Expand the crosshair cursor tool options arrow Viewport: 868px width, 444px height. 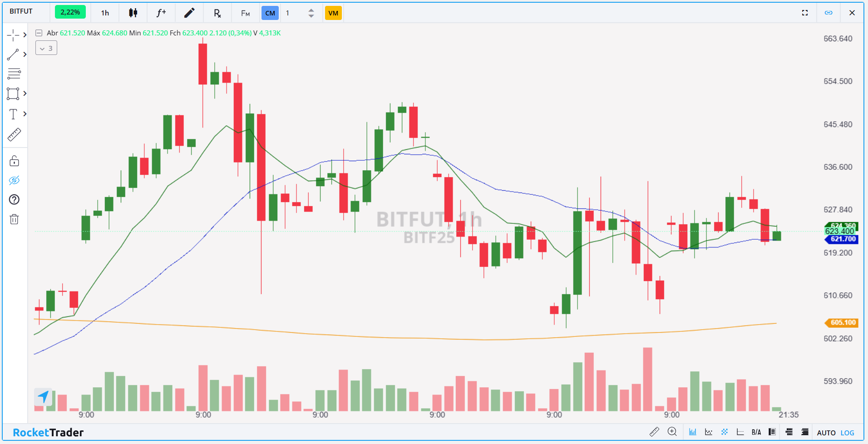[x=25, y=35]
